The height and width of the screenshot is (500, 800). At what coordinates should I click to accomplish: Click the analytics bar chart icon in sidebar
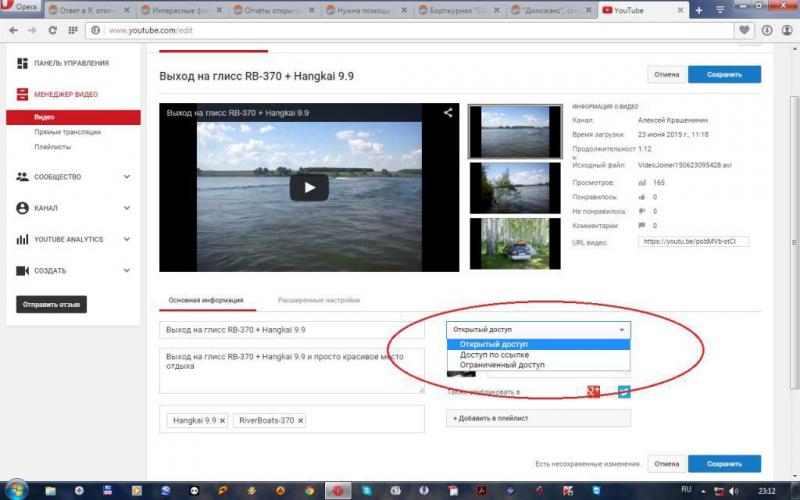tap(22, 239)
